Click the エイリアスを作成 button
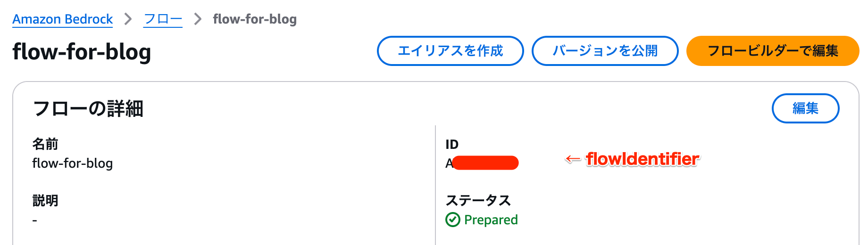 (451, 51)
